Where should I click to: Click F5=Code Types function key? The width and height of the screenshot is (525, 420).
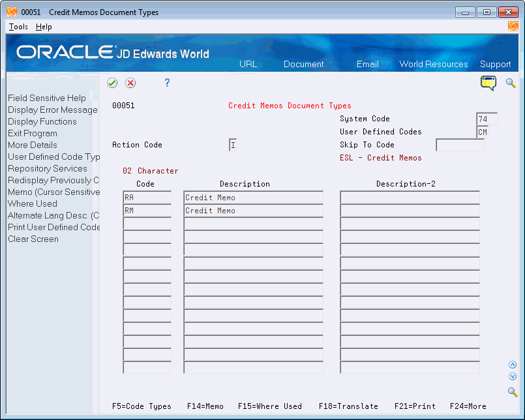coord(142,406)
